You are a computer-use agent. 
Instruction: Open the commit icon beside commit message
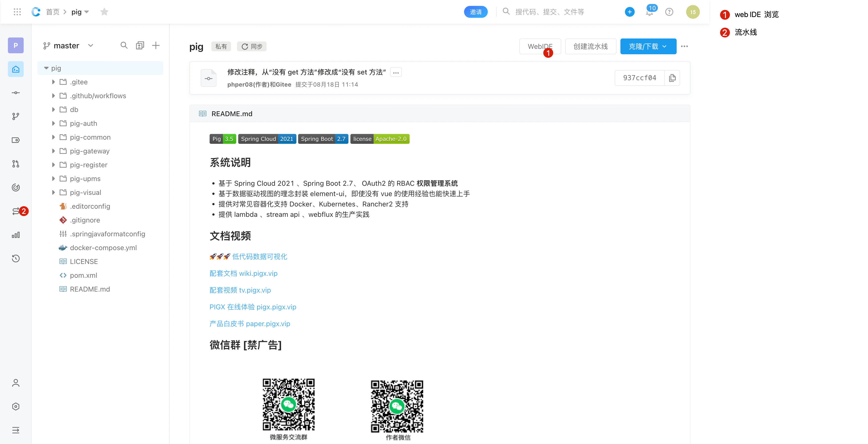pyautogui.click(x=209, y=78)
